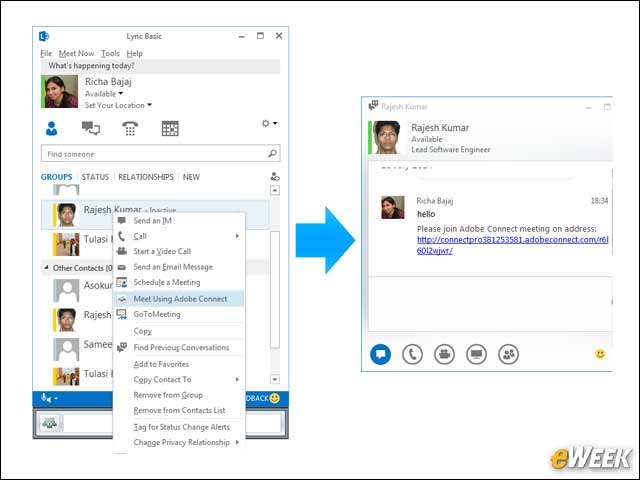
Task: Select GoToMeeting from context menu
Action: 179,314
